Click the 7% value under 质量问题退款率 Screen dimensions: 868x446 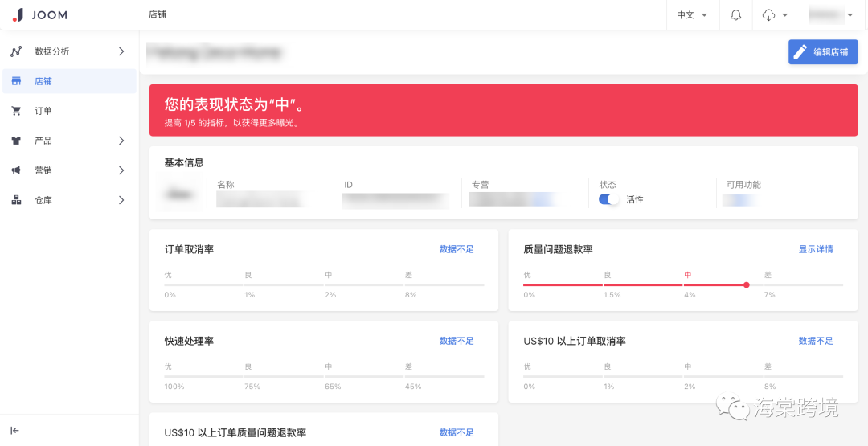click(x=769, y=295)
